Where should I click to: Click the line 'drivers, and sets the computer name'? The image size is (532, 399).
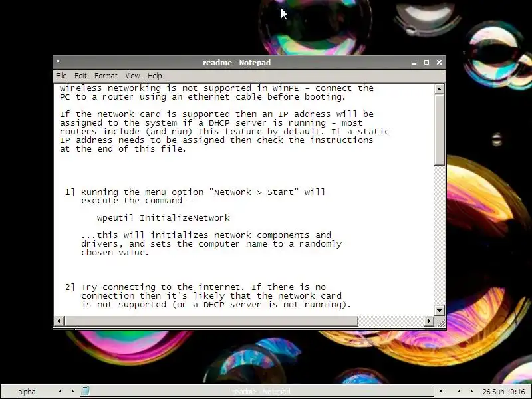[x=211, y=244]
